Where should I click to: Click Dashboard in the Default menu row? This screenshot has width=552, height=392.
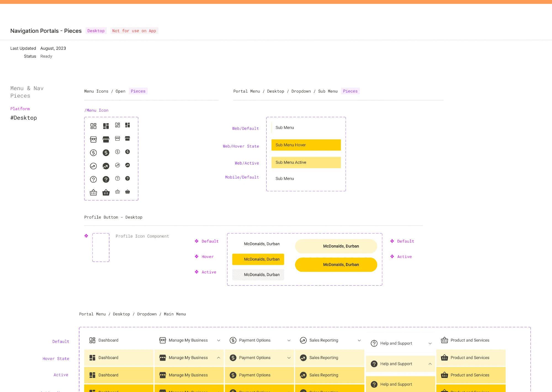tap(119, 340)
